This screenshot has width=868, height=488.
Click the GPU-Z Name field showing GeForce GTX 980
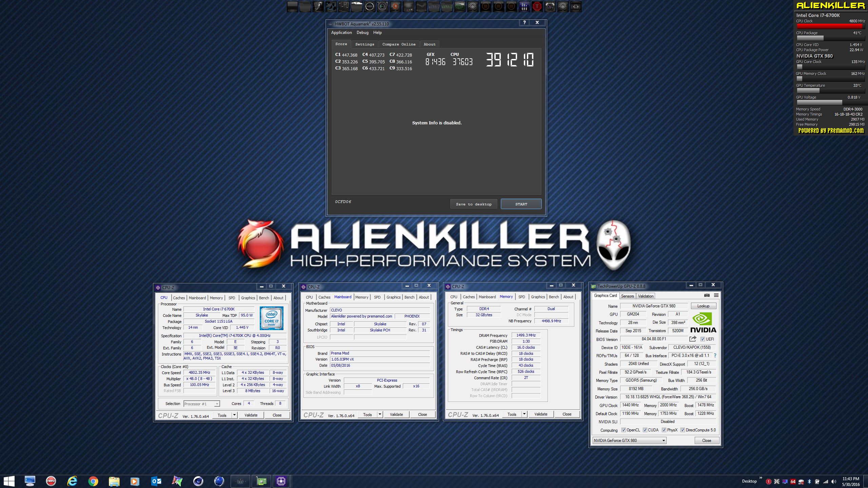654,306
